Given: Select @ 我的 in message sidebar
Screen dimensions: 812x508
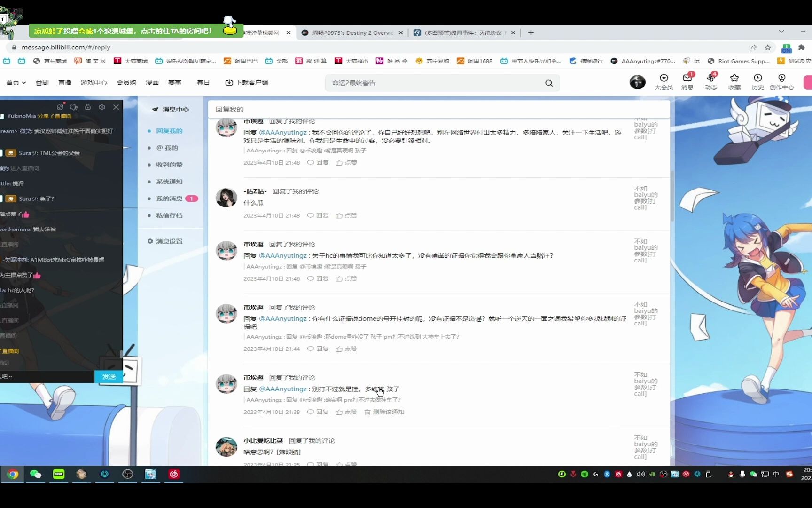Looking at the screenshot, I should click(167, 148).
